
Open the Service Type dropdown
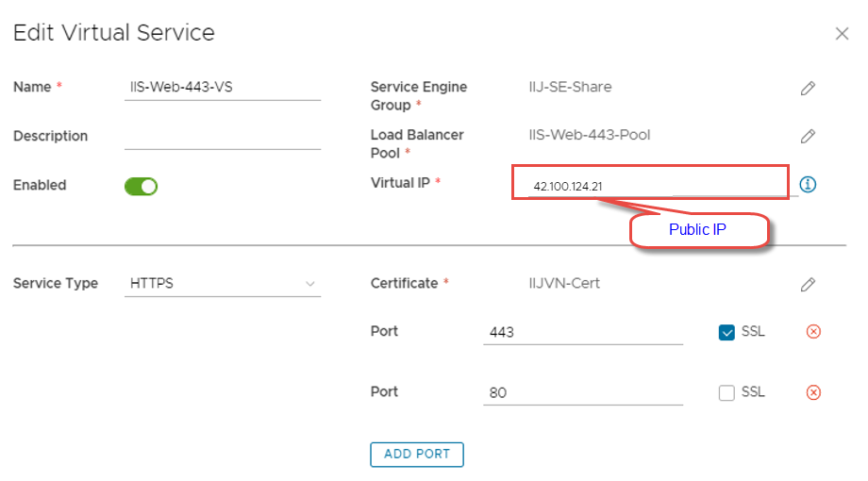click(222, 283)
